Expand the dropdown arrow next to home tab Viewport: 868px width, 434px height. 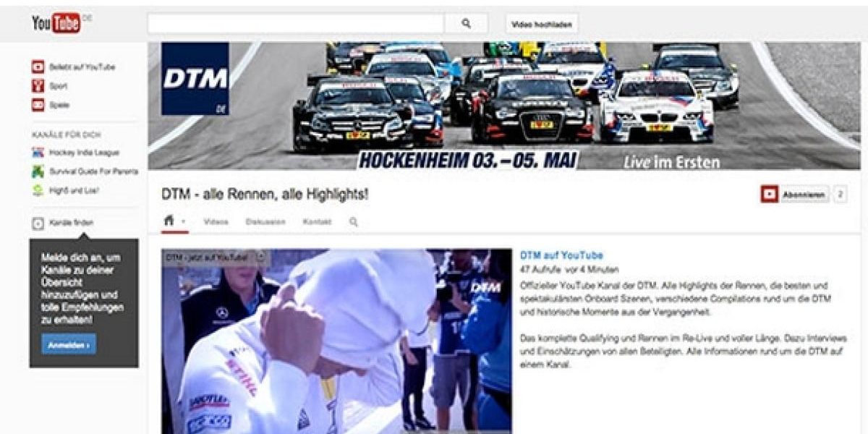184,222
